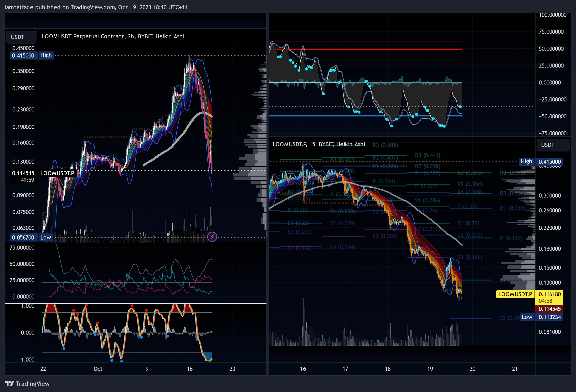The image size is (576, 392).
Task: Click the 0.081000 price axis label
Action: (550, 332)
